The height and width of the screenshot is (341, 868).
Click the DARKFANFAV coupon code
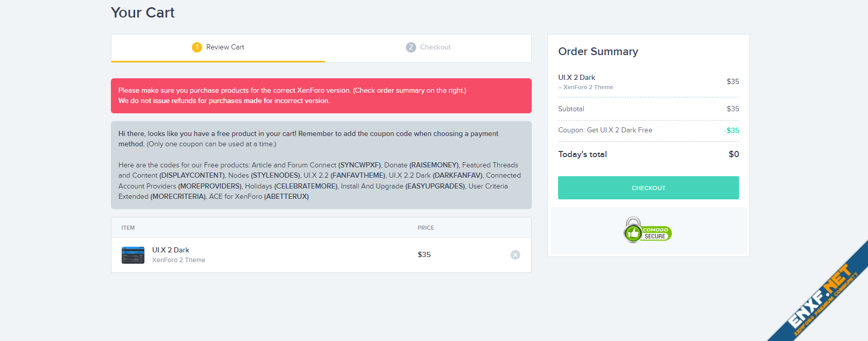tap(457, 175)
